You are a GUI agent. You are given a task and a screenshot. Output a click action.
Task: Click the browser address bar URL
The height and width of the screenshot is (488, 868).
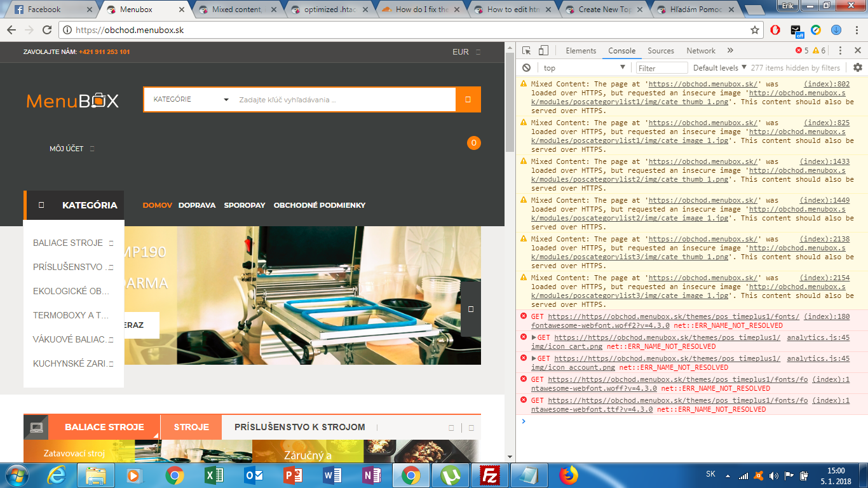[x=130, y=30]
